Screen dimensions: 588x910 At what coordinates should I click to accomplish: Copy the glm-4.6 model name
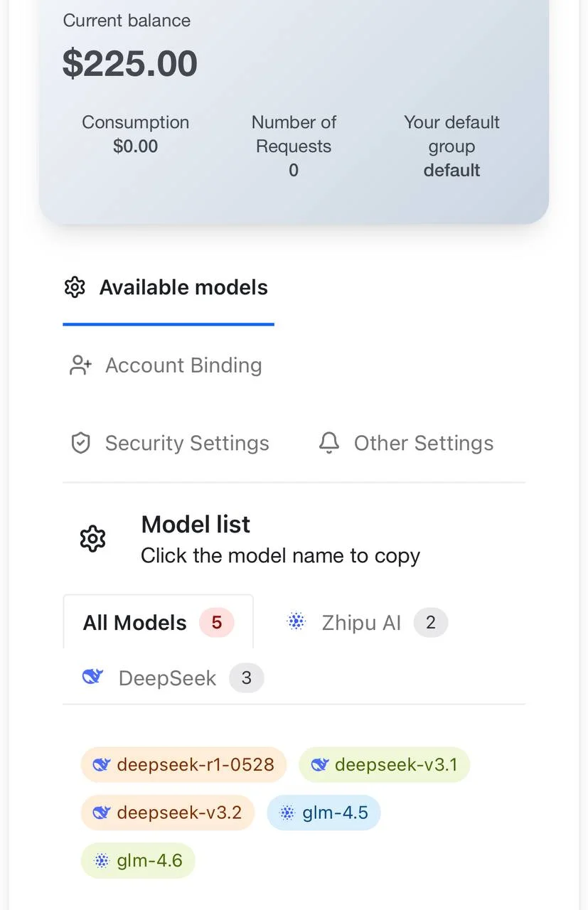(149, 861)
